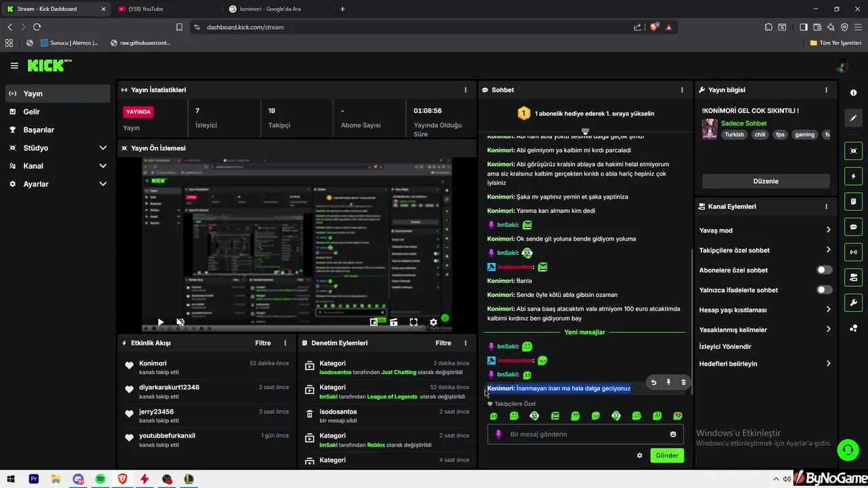868x488 pixels.
Task: Click the broadcast signal icon in the right rail
Action: 853,252
